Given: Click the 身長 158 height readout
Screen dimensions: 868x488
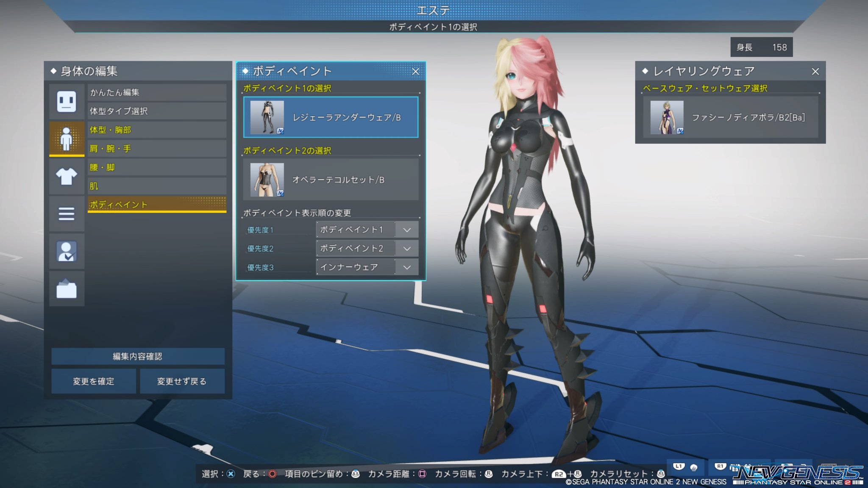Looking at the screenshot, I should (x=762, y=47).
